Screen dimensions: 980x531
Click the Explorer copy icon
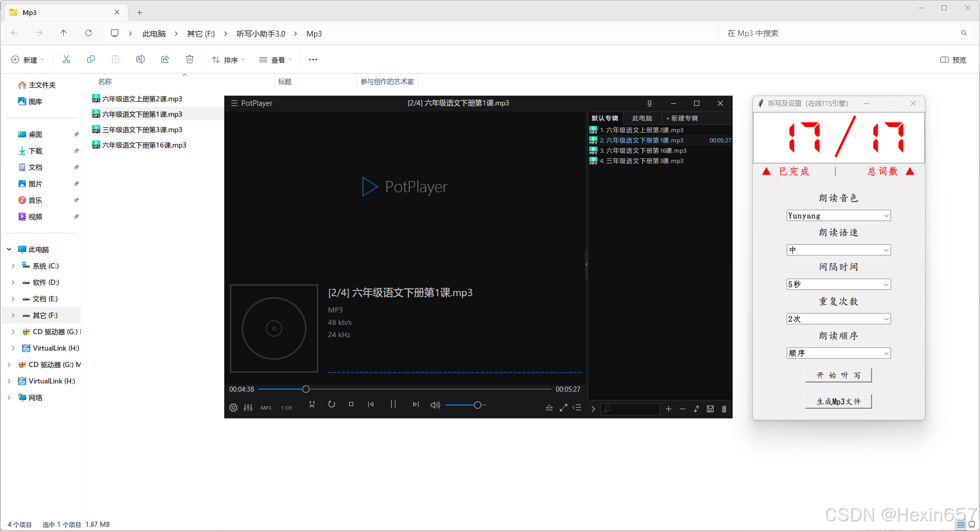coord(91,60)
